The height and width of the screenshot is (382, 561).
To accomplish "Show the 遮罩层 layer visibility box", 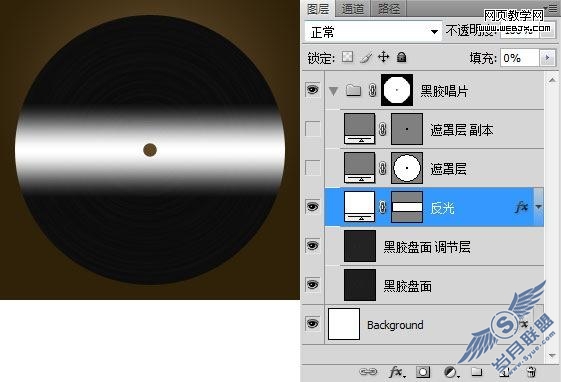I will pyautogui.click(x=312, y=167).
